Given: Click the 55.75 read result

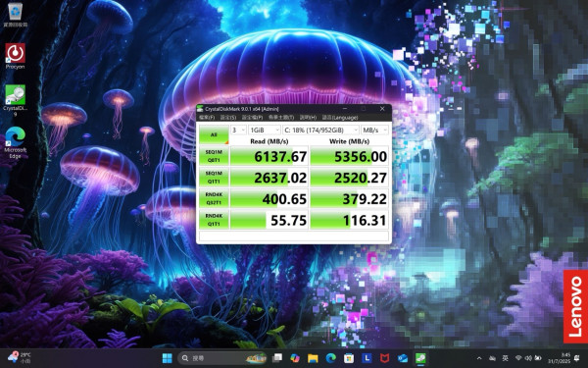Looking at the screenshot, I should [269, 220].
